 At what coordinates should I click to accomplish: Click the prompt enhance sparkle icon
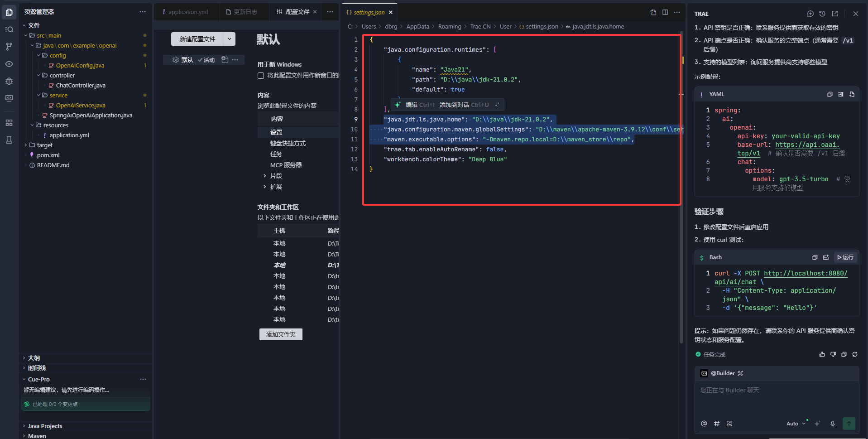tap(817, 424)
